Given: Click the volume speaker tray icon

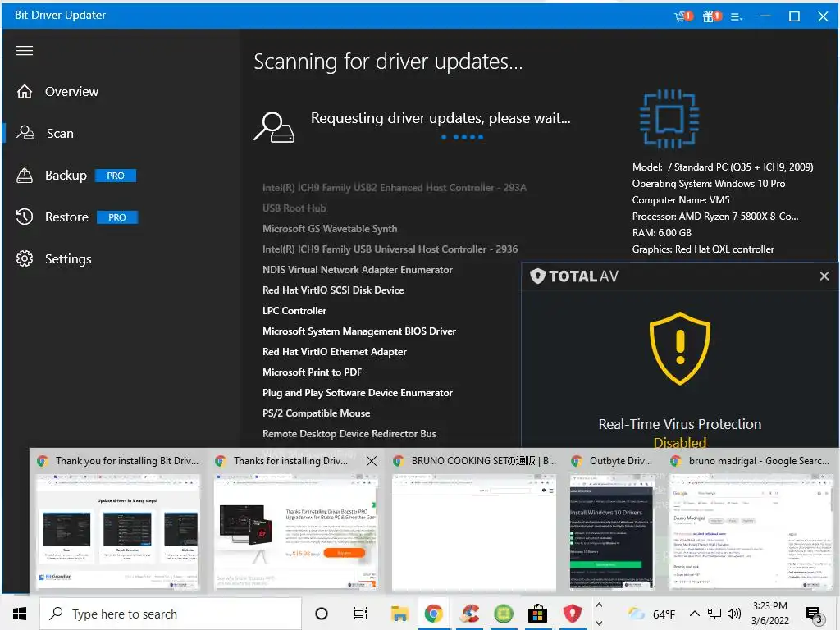Looking at the screenshot, I should [734, 614].
